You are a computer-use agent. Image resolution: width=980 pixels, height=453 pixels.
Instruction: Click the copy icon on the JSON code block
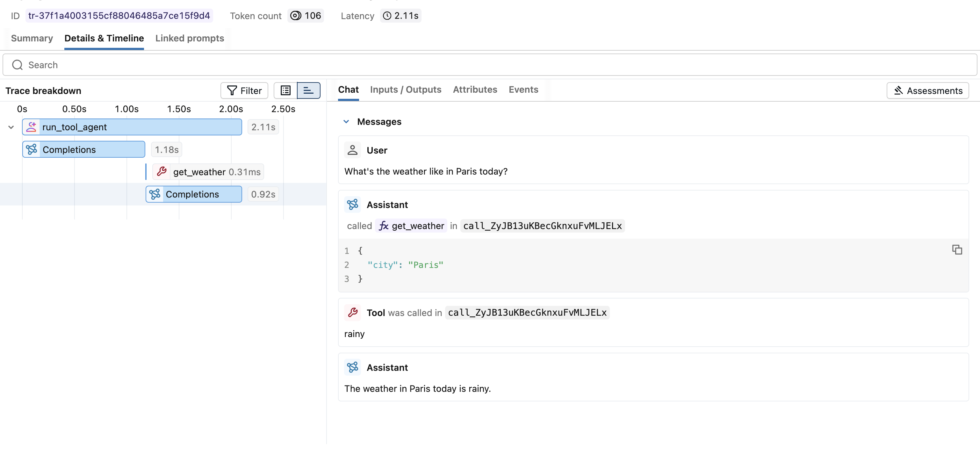[957, 250]
